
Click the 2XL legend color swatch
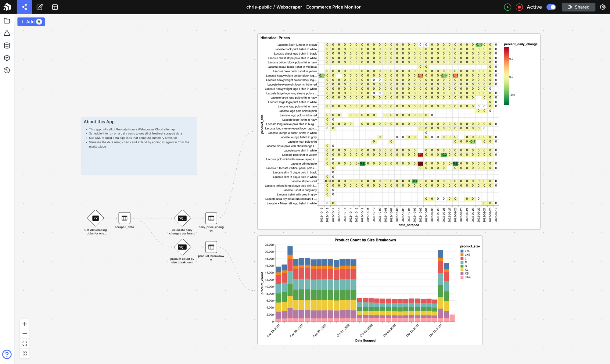(x=462, y=251)
